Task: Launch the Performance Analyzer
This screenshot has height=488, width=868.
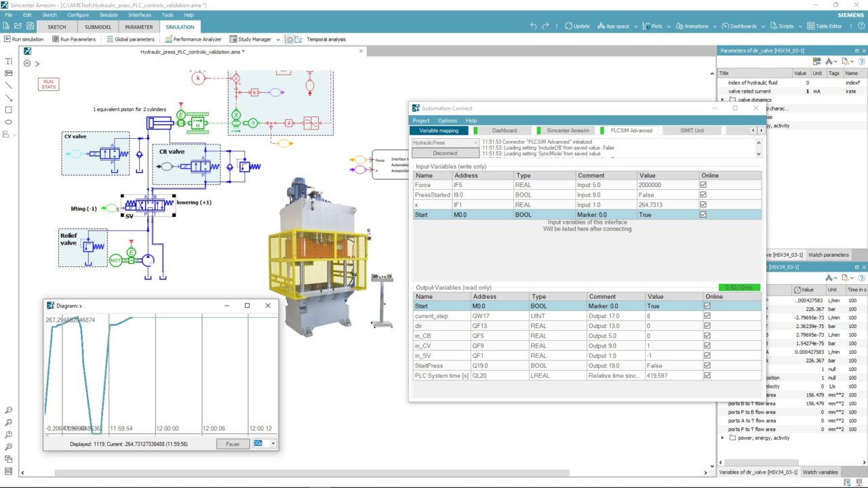Action: [x=193, y=39]
